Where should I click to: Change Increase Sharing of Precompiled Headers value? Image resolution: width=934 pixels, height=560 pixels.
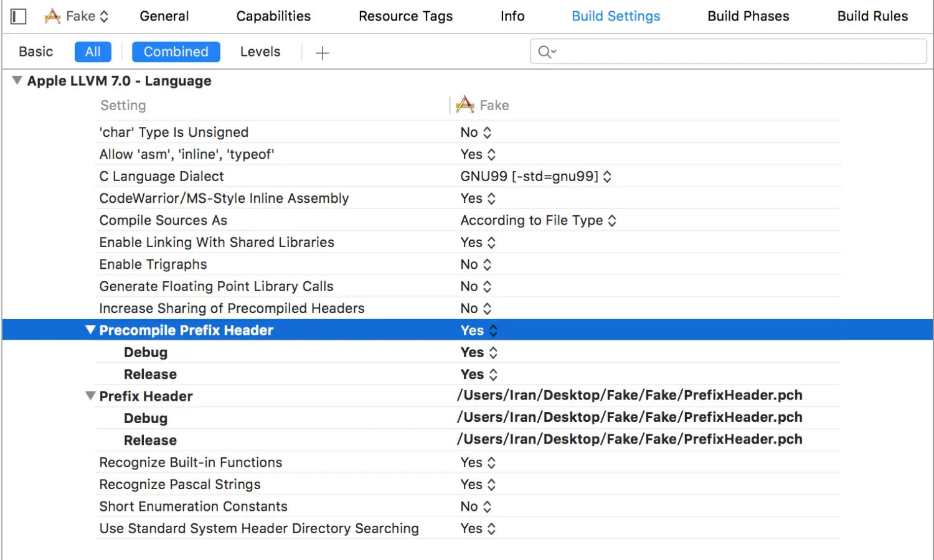476,309
